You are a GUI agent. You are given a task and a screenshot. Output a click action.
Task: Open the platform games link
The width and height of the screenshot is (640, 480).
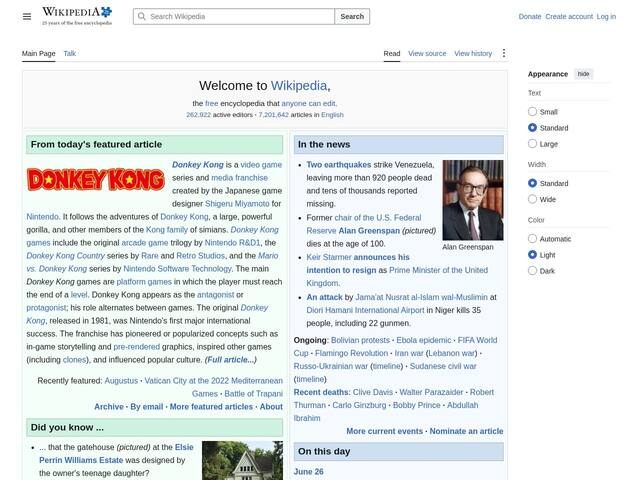[x=144, y=282]
